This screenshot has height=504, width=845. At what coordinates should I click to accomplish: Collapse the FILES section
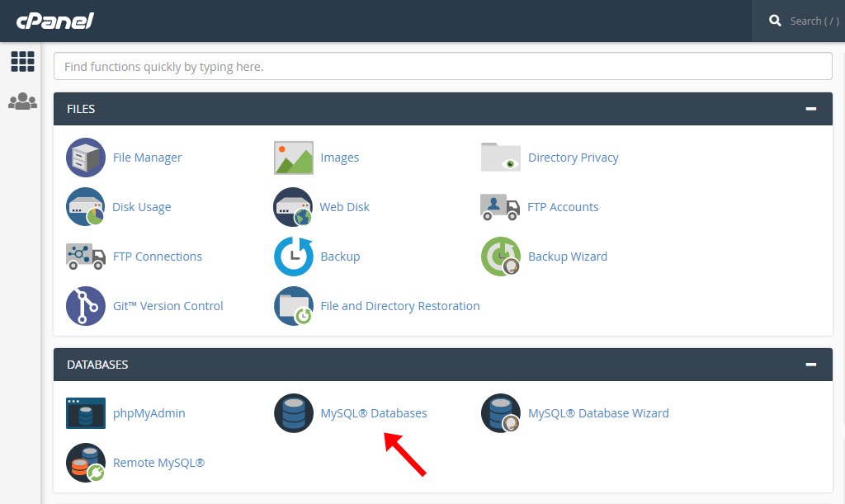[812, 108]
